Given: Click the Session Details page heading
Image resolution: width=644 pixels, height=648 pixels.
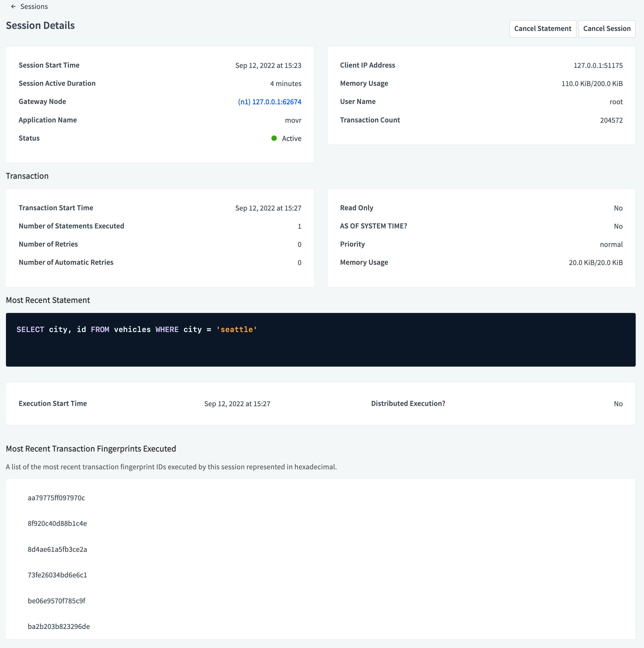Looking at the screenshot, I should [x=40, y=25].
